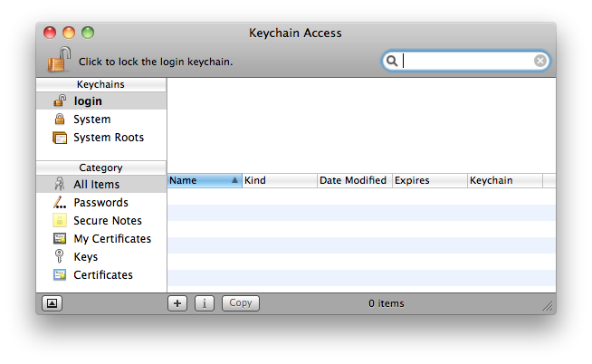Image resolution: width=592 pixels, height=364 pixels.
Task: Click the info button
Action: [x=205, y=303]
